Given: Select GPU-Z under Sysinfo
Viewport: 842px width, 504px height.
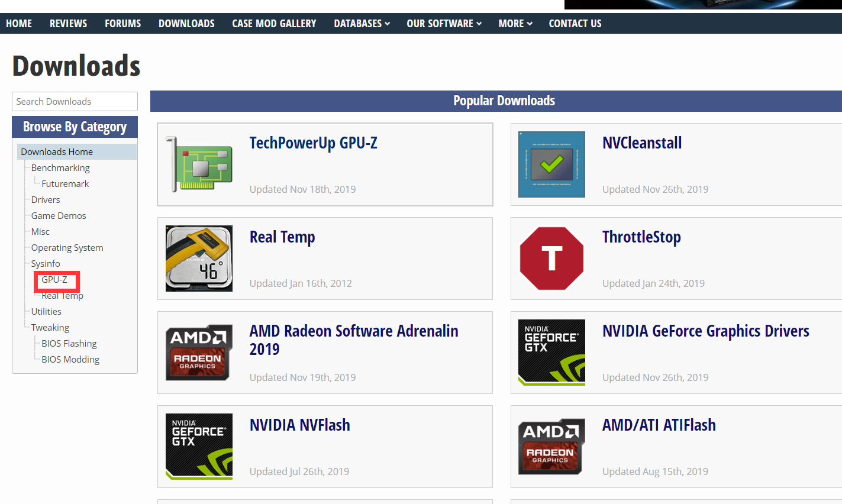Looking at the screenshot, I should (54, 280).
